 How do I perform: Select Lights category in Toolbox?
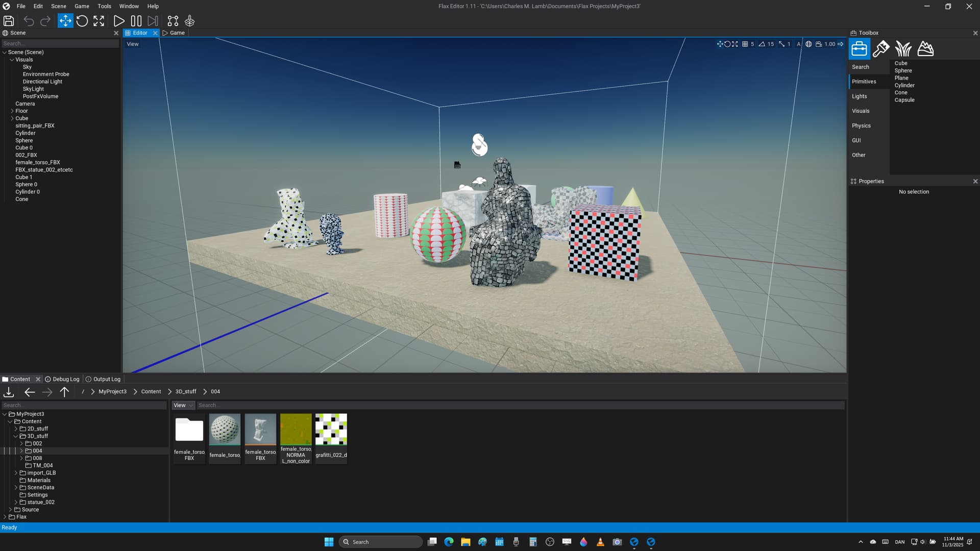coord(860,96)
